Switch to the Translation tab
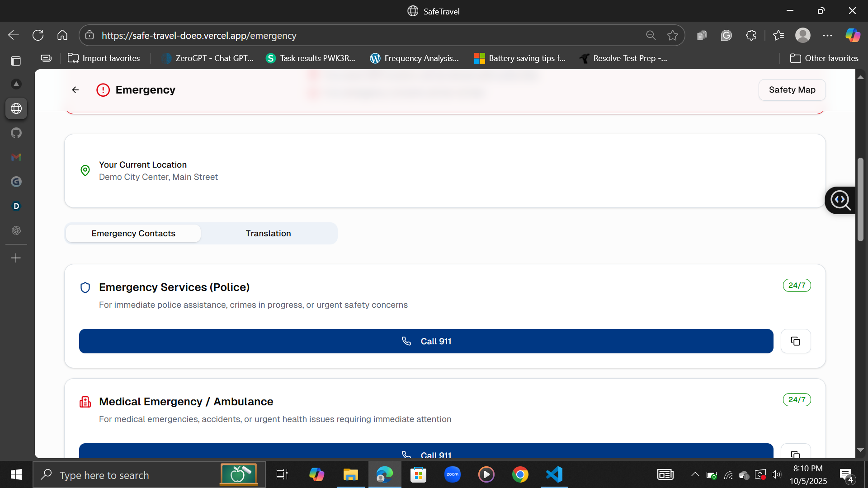 coord(268,233)
